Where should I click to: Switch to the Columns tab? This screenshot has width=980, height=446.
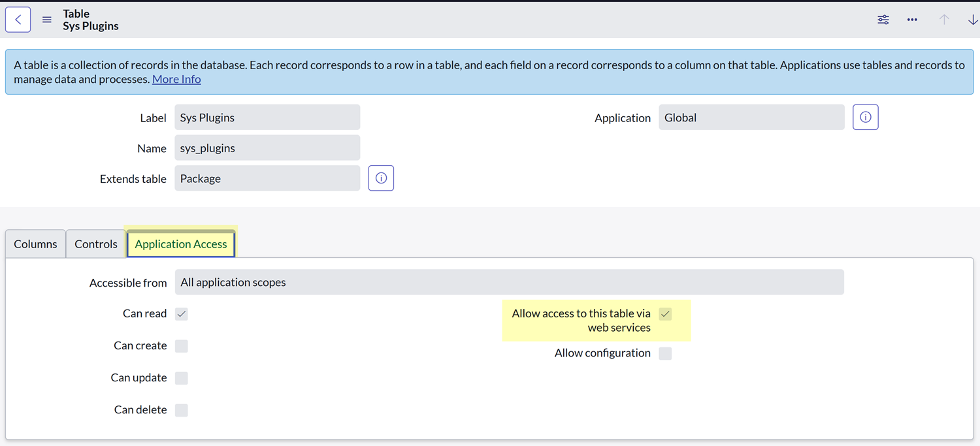tap(35, 244)
